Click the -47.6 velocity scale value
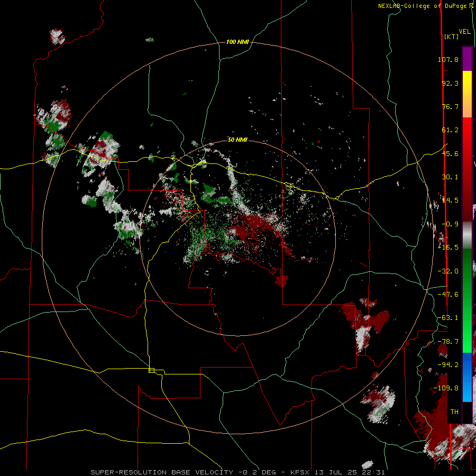 [x=448, y=295]
